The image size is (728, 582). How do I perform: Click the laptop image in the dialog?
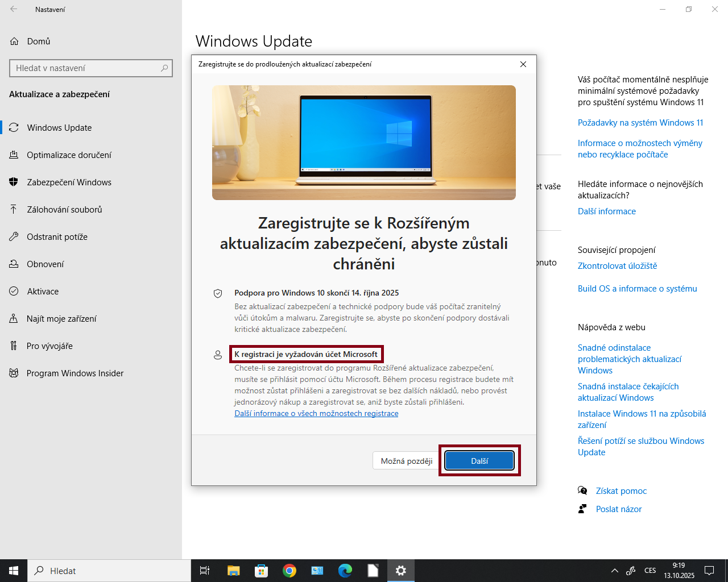click(x=364, y=143)
